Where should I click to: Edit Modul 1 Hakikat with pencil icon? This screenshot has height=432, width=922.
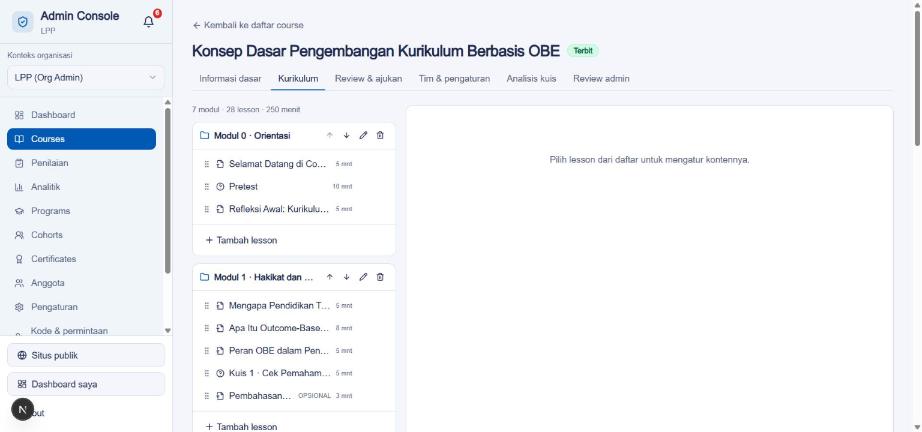(363, 277)
